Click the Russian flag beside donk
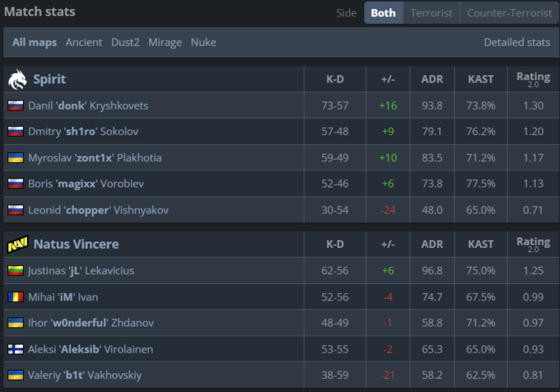This screenshot has height=392, width=560. [x=15, y=105]
